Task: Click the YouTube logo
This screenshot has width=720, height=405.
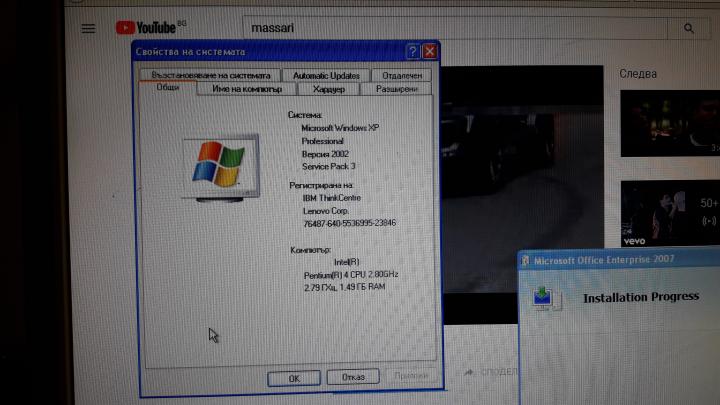Action: (x=146, y=28)
